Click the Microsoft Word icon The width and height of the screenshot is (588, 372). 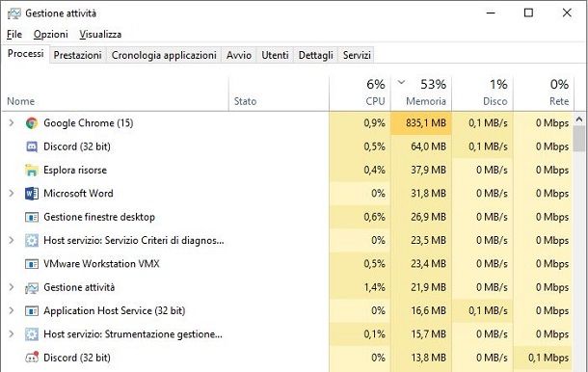[32, 194]
